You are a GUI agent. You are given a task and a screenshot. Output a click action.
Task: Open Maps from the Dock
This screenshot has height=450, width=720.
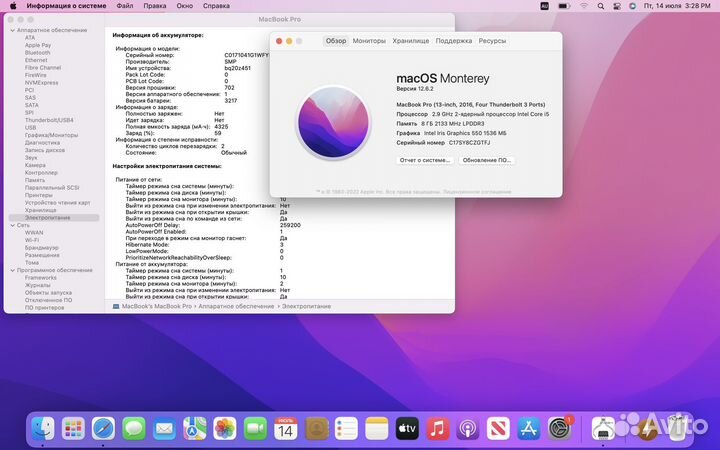pos(195,429)
